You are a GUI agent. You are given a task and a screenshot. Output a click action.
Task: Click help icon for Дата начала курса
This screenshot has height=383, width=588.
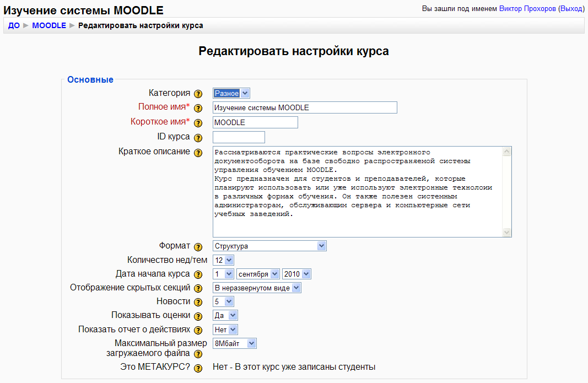(x=198, y=273)
